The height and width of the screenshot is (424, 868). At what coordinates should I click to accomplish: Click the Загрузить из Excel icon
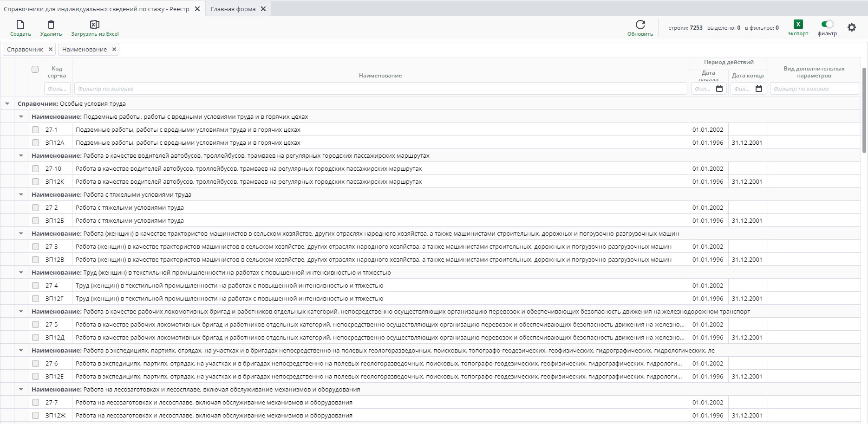(x=95, y=25)
